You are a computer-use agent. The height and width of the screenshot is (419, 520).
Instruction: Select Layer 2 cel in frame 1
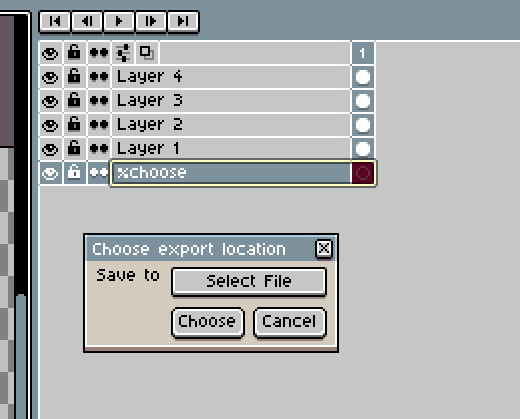[363, 125]
